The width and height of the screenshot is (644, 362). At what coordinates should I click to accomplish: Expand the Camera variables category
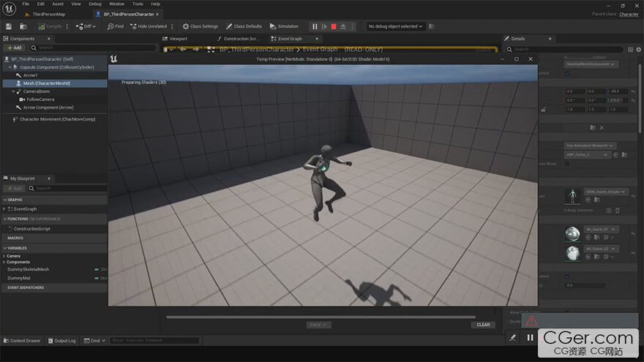[4, 256]
